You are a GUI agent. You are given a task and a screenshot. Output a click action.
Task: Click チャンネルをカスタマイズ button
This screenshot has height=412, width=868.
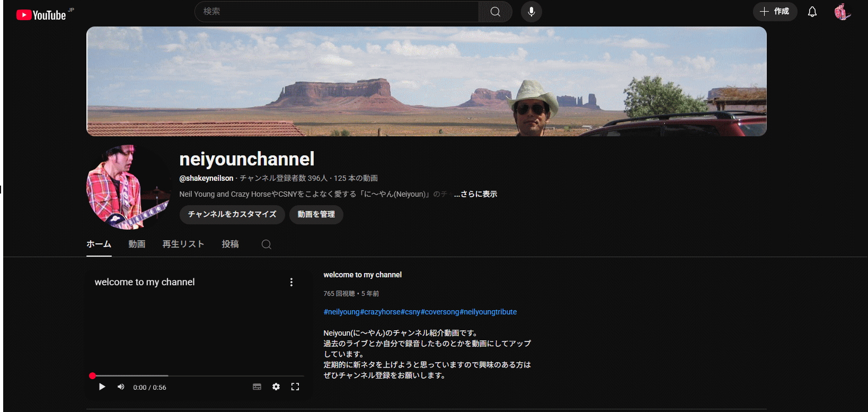[x=232, y=214]
